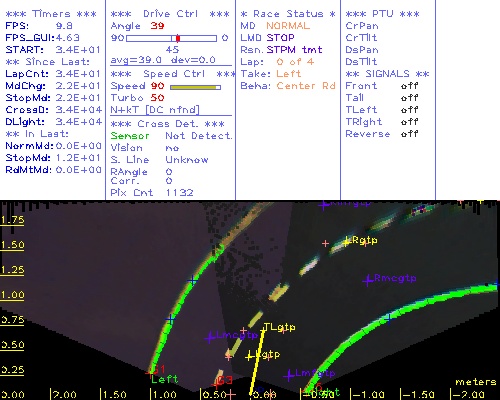Click the green Left lane label

pos(165,379)
